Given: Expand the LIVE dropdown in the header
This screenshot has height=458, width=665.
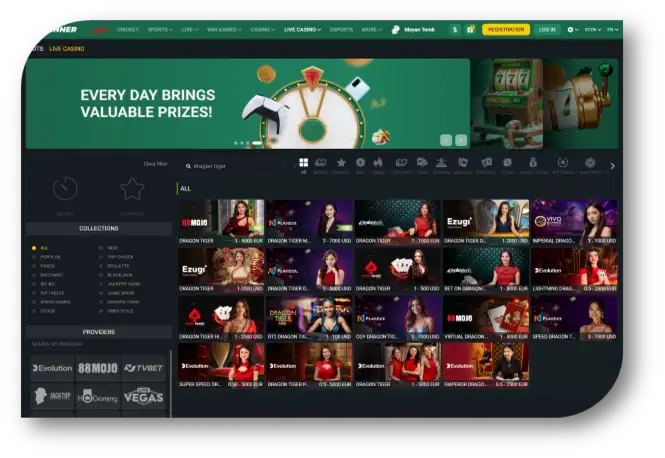Looking at the screenshot, I should tap(190, 30).
